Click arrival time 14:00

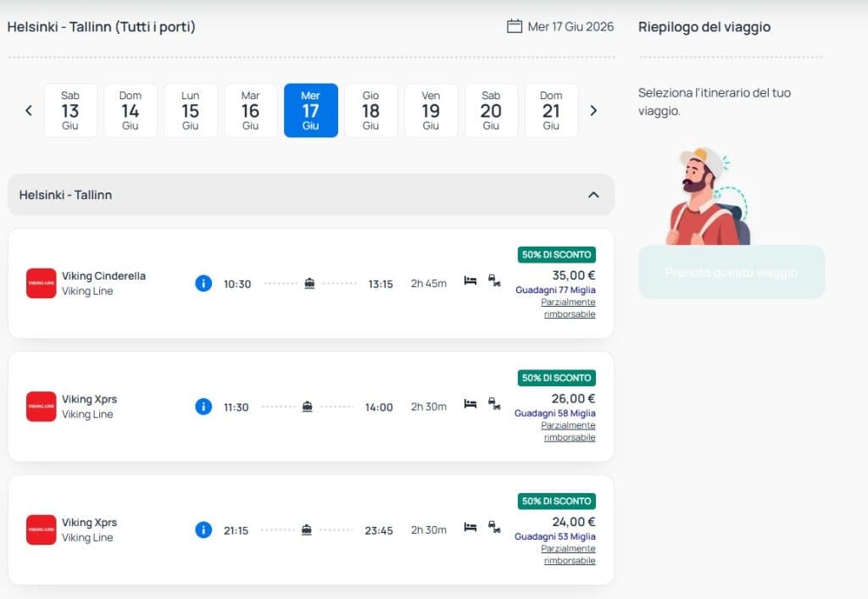379,407
